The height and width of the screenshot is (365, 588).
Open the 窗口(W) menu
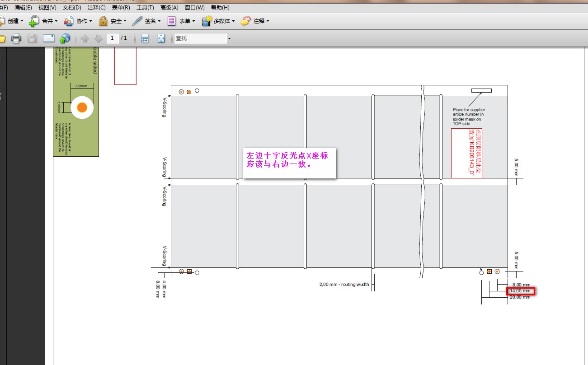point(194,8)
